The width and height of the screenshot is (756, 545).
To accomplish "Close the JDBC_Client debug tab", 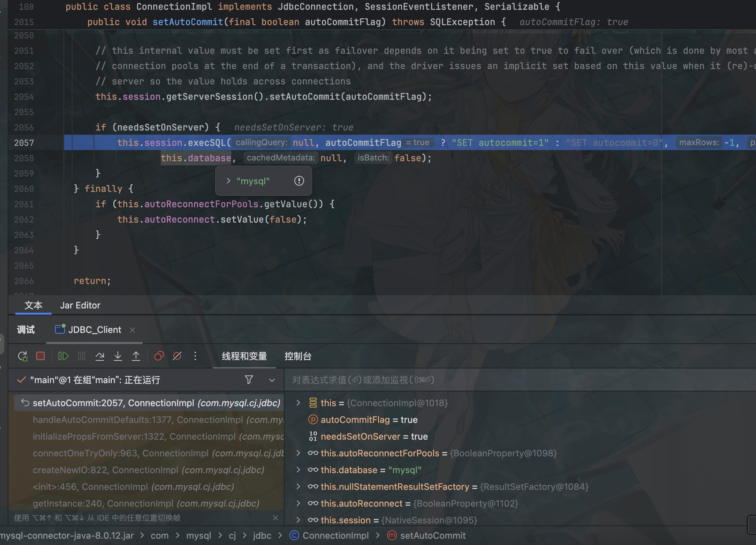I will coord(133,330).
